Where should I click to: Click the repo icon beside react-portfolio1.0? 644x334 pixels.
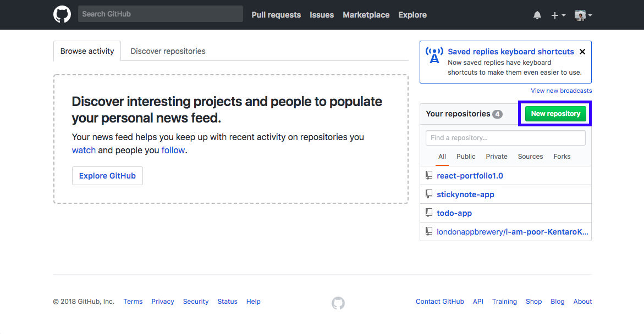(429, 175)
